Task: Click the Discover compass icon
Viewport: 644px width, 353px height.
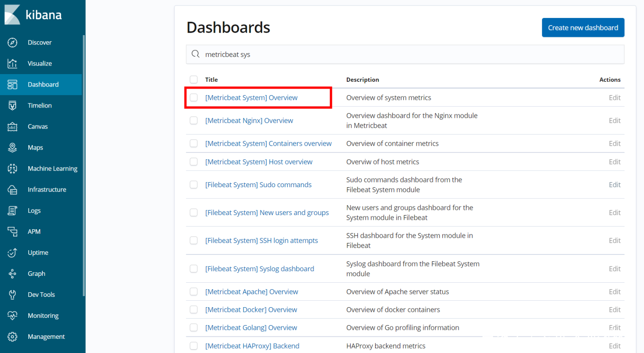Action: (x=12, y=42)
